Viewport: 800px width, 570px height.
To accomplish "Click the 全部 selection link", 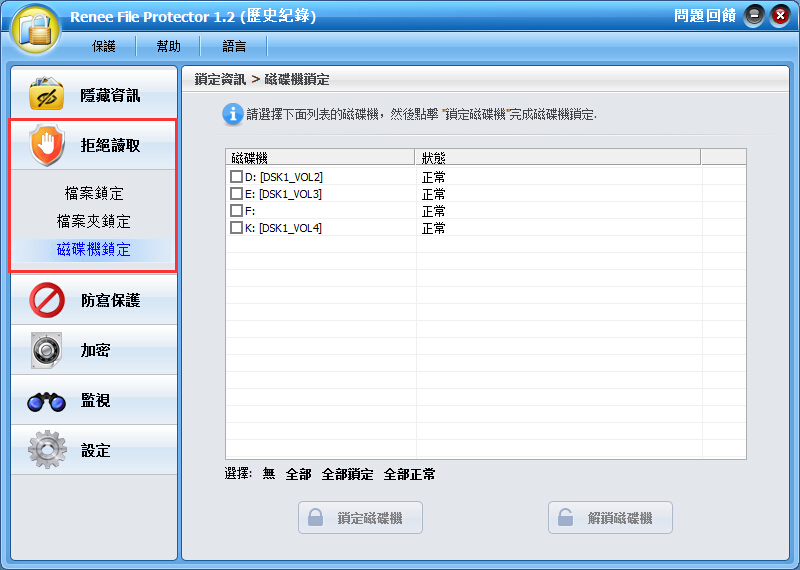I will pos(298,474).
